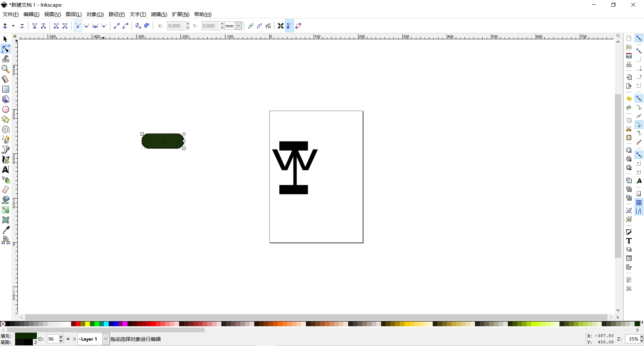Click the black symbol shape on page
This screenshot has height=346, width=644.
click(294, 168)
